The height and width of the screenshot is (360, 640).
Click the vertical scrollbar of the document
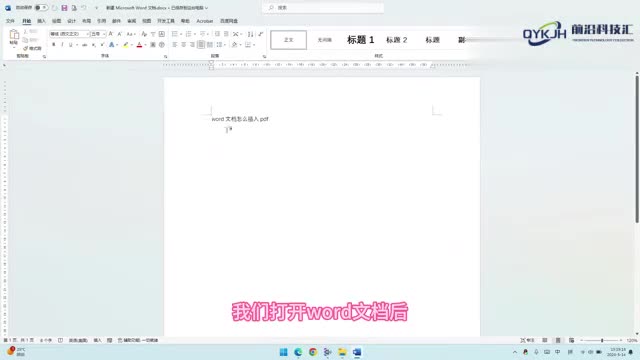637,149
